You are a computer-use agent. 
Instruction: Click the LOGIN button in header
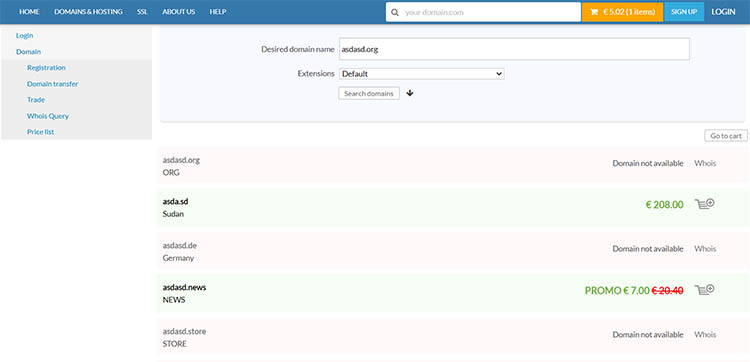coord(723,12)
